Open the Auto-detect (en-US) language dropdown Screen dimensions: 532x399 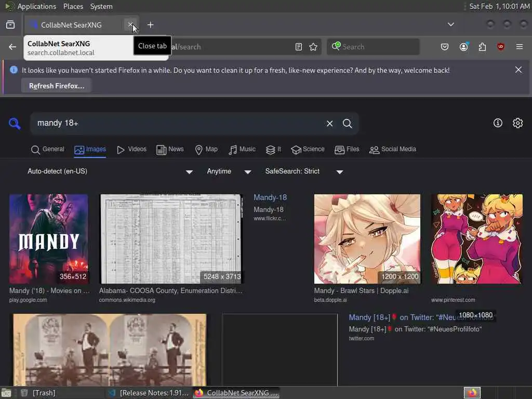click(x=110, y=171)
